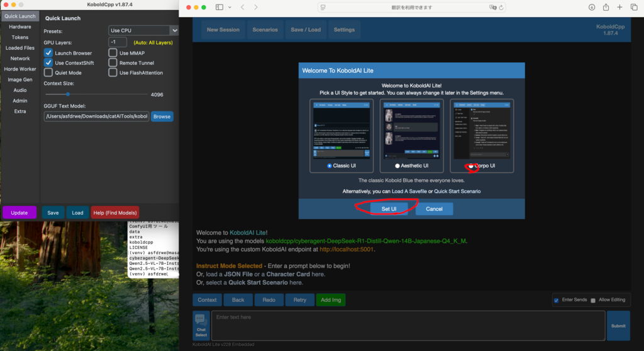Cancel the welcome dialog
Viewport: 644px width, 351px height.
[x=434, y=209]
